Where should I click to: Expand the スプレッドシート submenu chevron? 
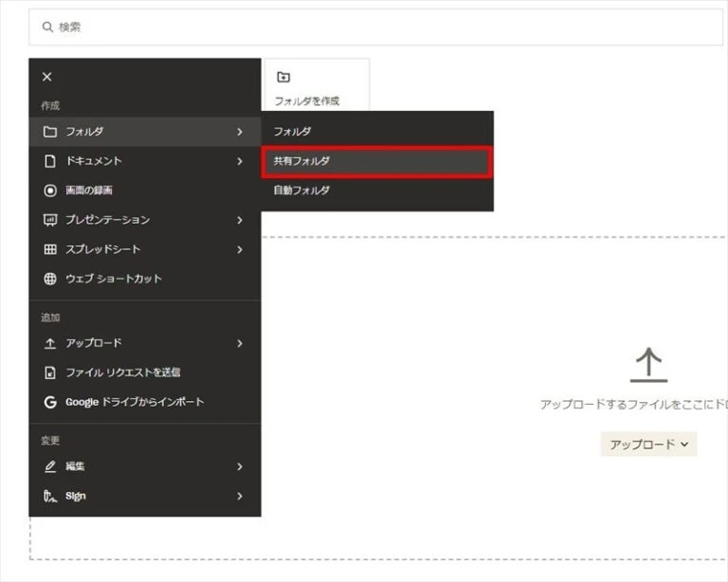pos(240,249)
